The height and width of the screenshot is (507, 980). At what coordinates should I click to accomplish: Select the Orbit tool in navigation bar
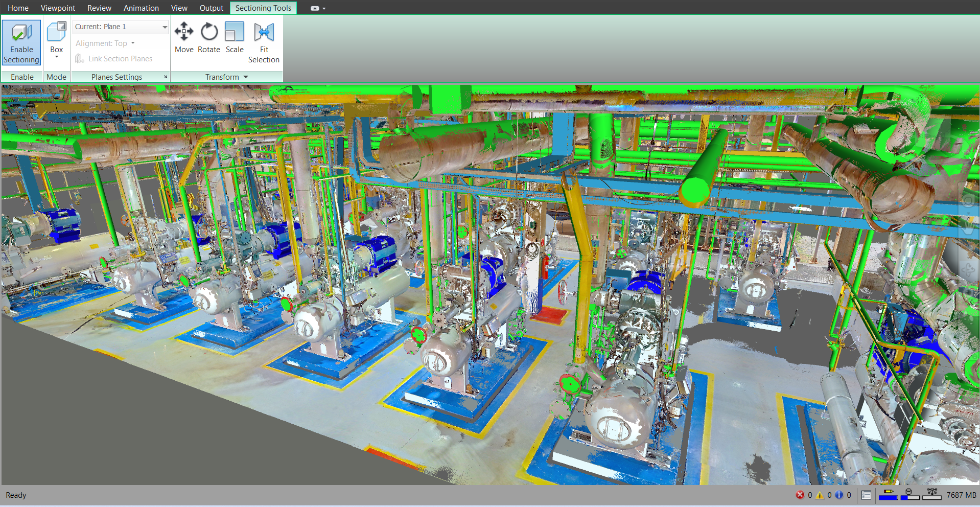(x=968, y=270)
